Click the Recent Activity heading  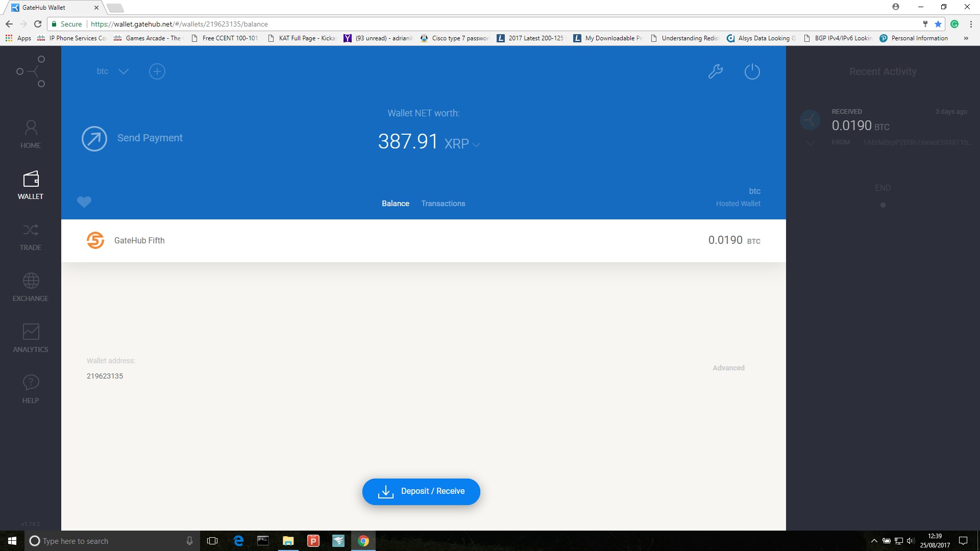(883, 72)
